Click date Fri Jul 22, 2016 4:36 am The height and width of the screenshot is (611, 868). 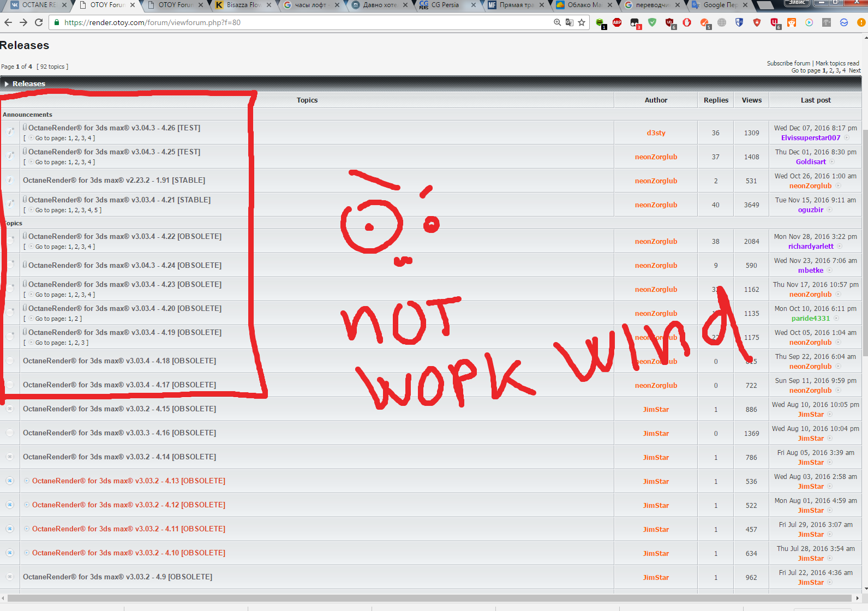tap(816, 572)
